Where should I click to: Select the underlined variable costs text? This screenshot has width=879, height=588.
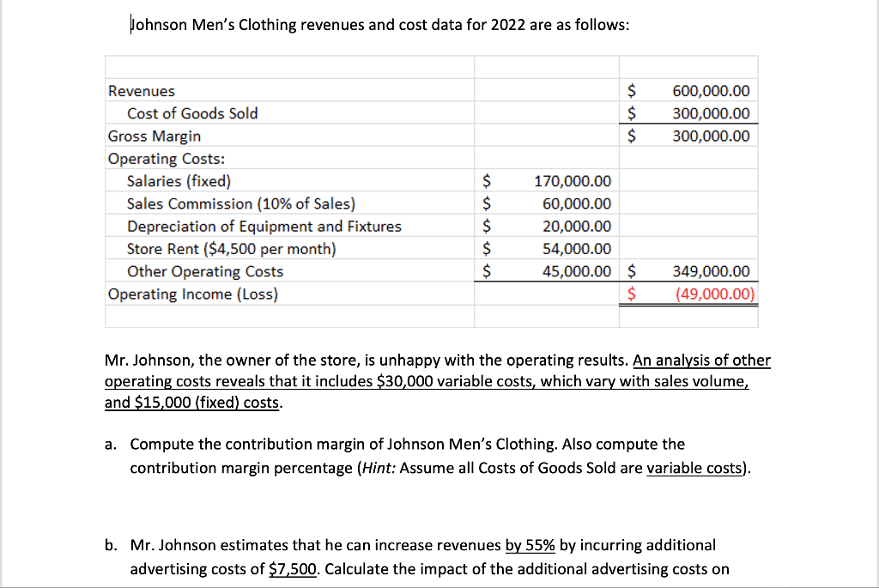[x=693, y=468]
